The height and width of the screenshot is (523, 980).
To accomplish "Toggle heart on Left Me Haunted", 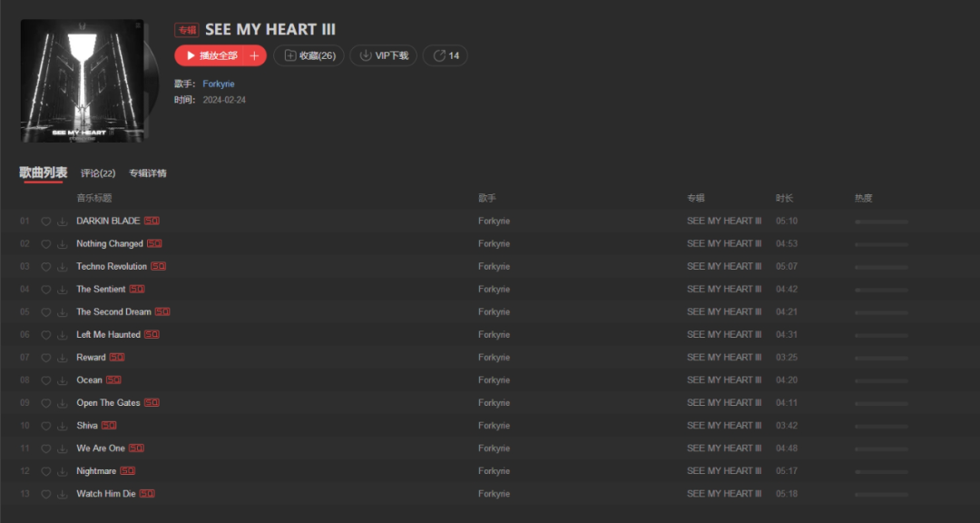I will point(45,335).
